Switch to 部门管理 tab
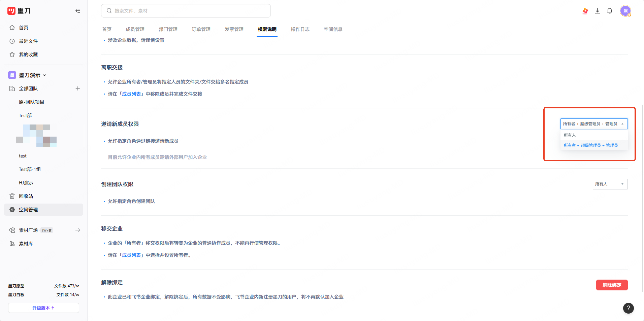Viewport: 644px width, 321px height. pyautogui.click(x=168, y=29)
